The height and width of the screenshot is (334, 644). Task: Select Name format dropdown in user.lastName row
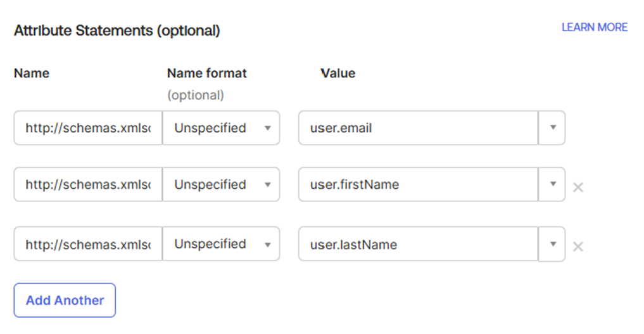click(220, 244)
